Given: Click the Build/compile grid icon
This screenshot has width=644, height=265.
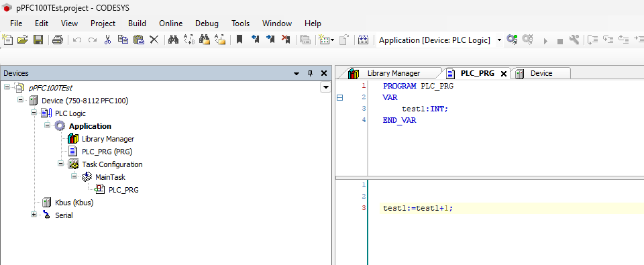Looking at the screenshot, I should coord(363,40).
